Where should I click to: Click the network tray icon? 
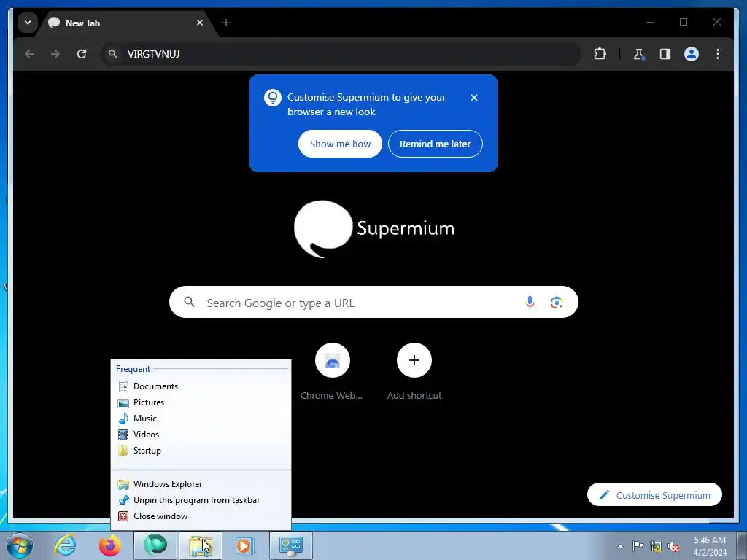(x=656, y=547)
